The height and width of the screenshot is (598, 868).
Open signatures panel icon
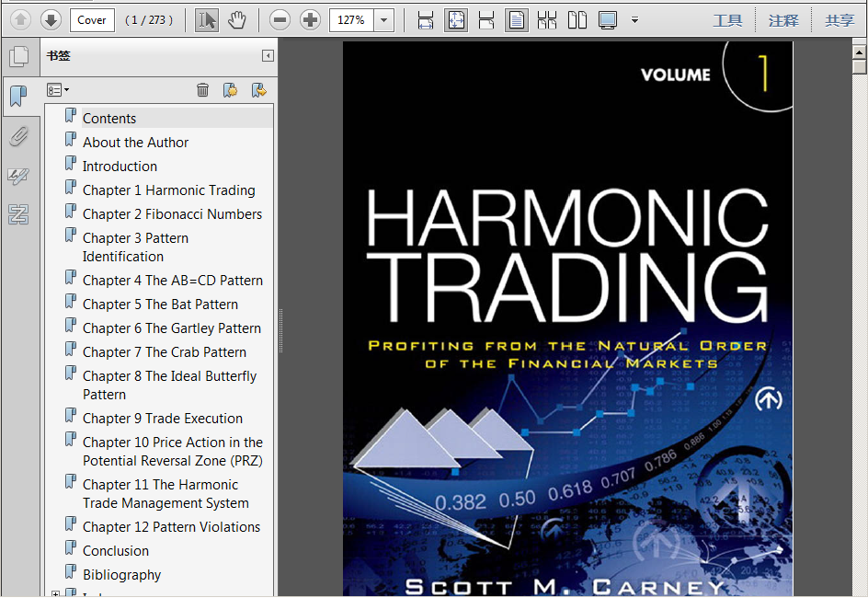(x=18, y=176)
